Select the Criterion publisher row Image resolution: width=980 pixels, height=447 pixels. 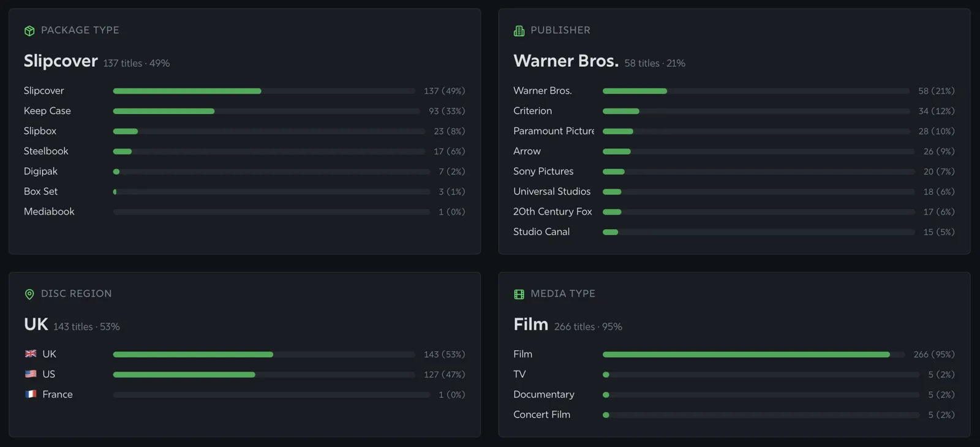pos(734,111)
